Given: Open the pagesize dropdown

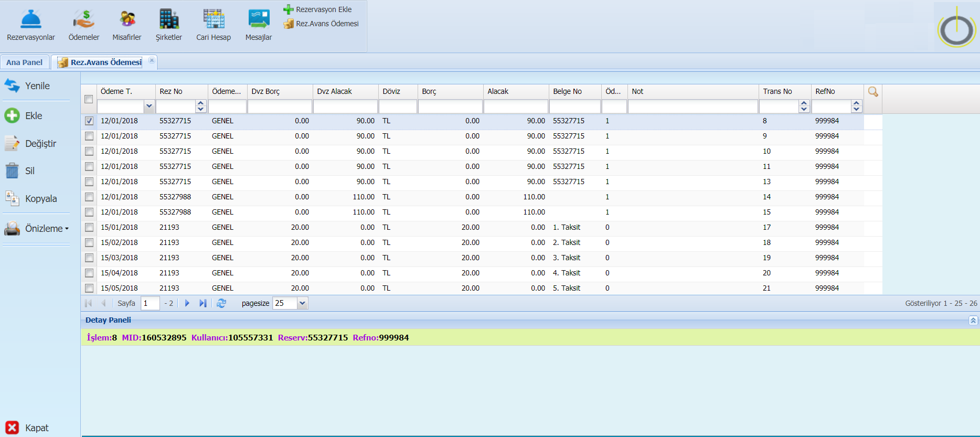Looking at the screenshot, I should coord(302,303).
